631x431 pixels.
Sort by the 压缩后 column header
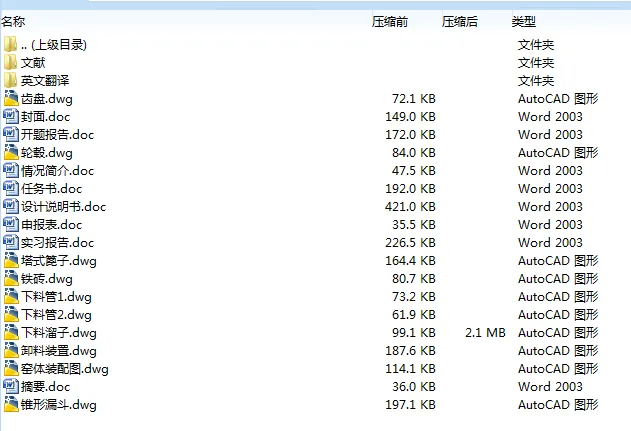pyautogui.click(x=460, y=21)
